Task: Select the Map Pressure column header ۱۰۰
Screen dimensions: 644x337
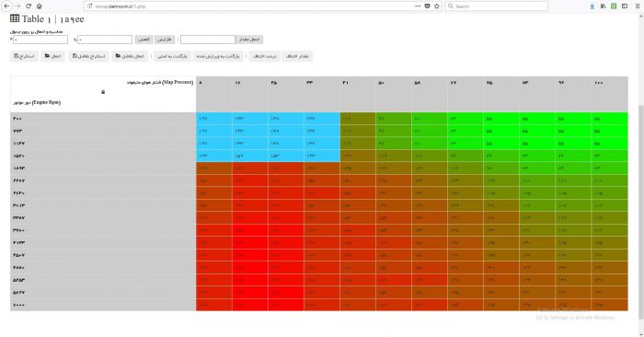Action: tap(610, 94)
